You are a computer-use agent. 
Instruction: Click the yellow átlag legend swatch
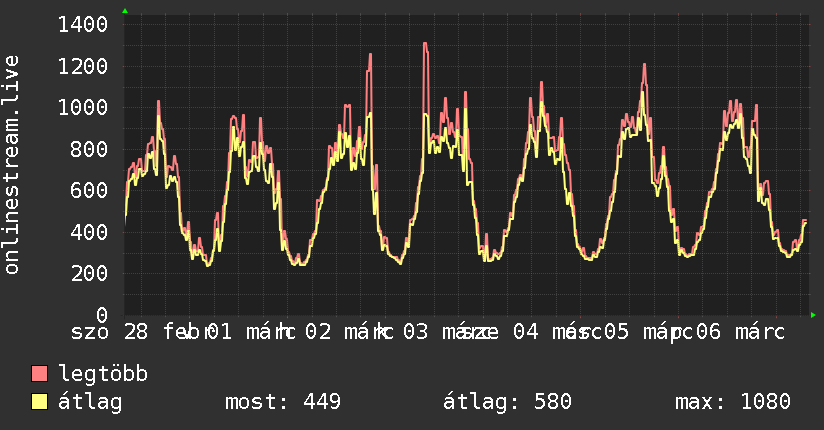point(40,402)
